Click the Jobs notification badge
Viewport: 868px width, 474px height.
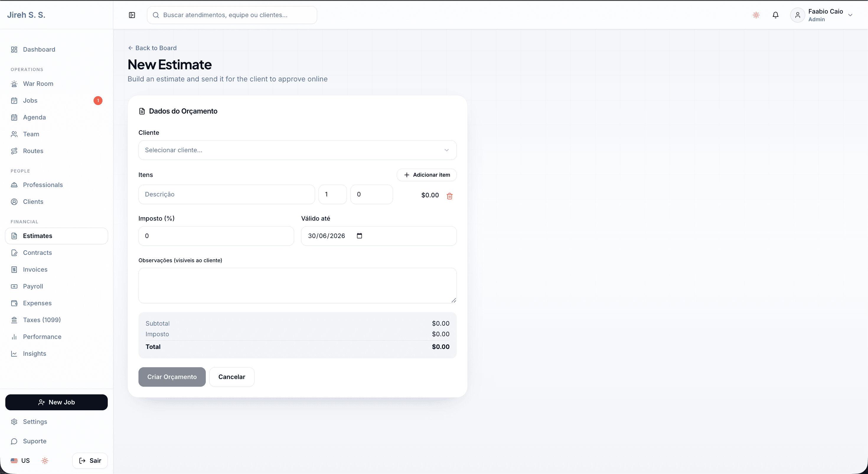pos(98,101)
